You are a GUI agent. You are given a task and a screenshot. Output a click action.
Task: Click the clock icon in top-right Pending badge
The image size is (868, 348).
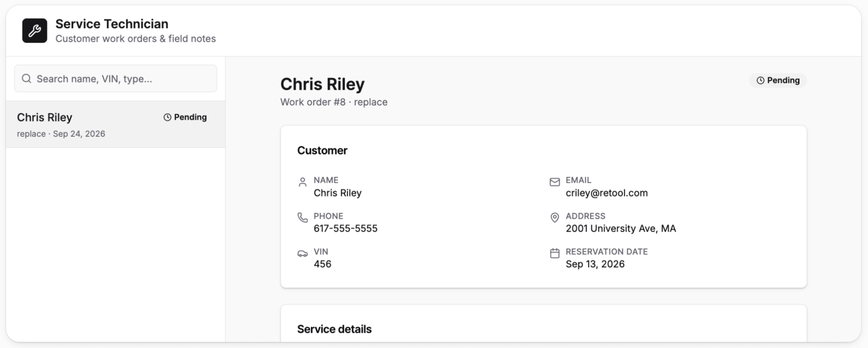tap(760, 80)
